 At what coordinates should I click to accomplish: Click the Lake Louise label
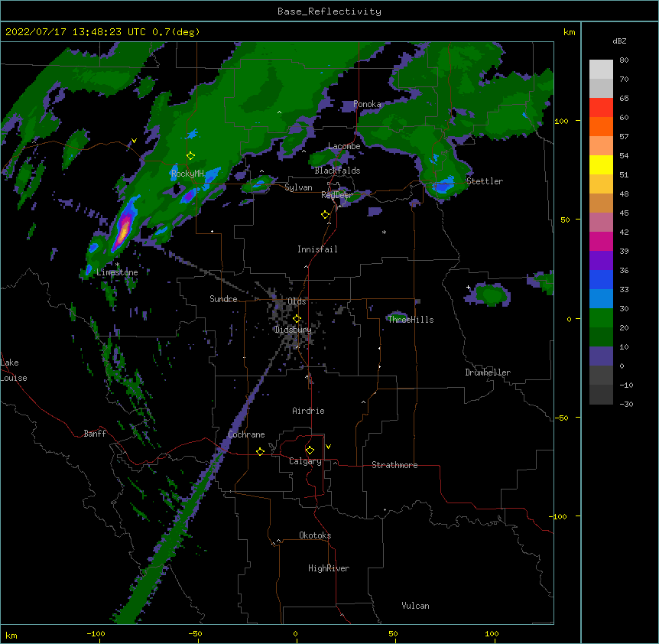14,370
